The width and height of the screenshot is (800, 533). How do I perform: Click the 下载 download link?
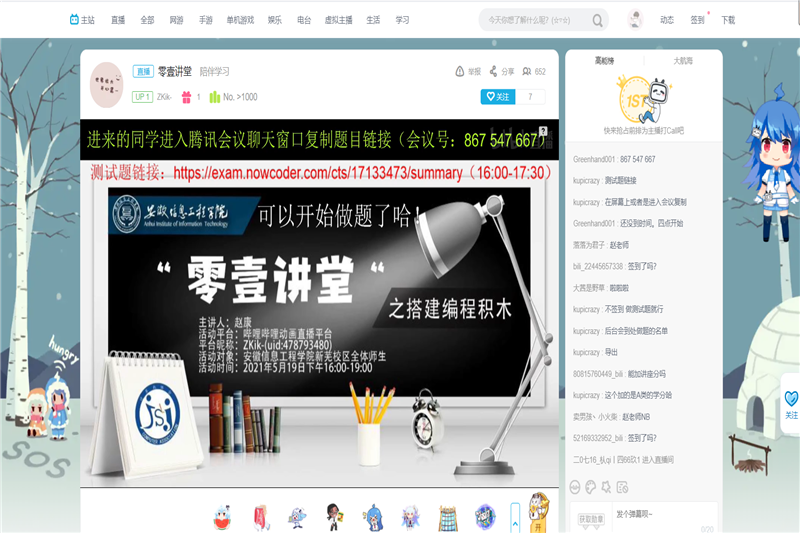[x=728, y=19]
